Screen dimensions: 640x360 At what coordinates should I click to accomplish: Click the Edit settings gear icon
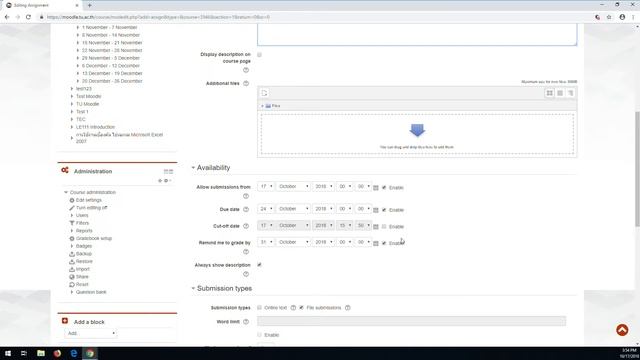click(x=72, y=200)
